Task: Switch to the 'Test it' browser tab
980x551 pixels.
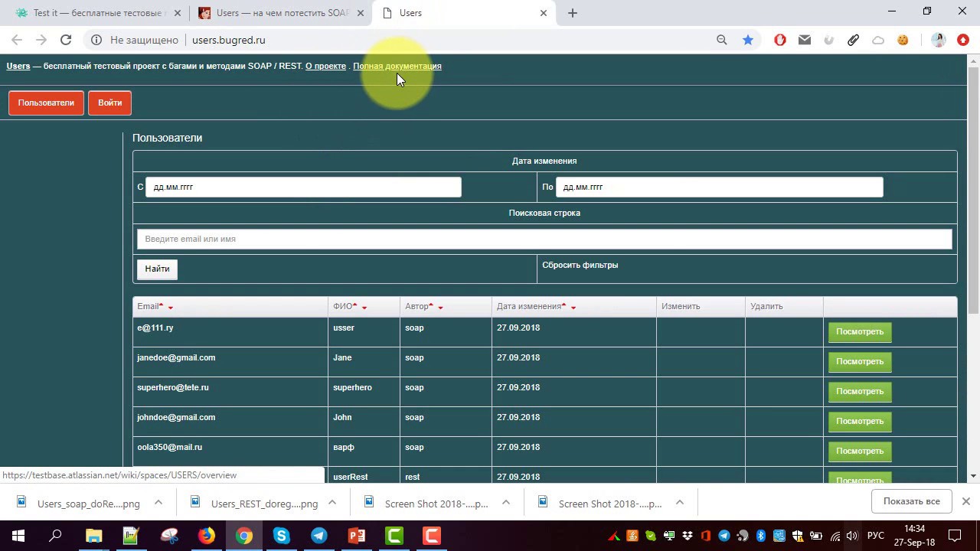Action: [97, 13]
